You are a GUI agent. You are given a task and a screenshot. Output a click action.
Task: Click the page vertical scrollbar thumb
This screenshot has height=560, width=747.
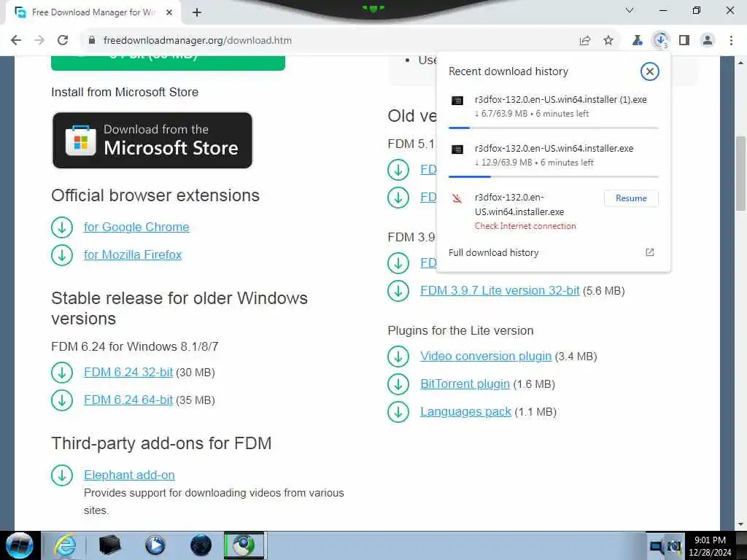(740, 173)
